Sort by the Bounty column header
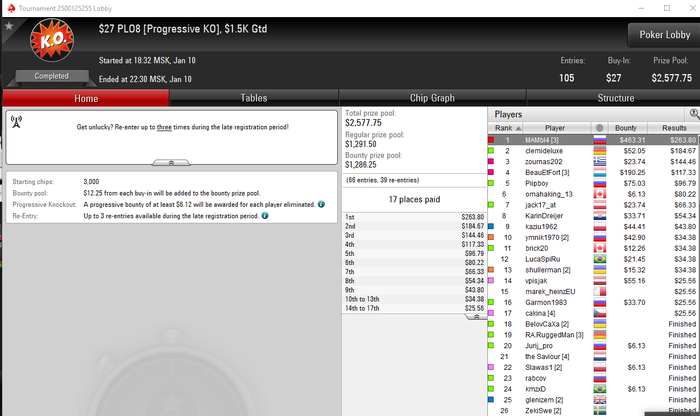 coord(625,128)
